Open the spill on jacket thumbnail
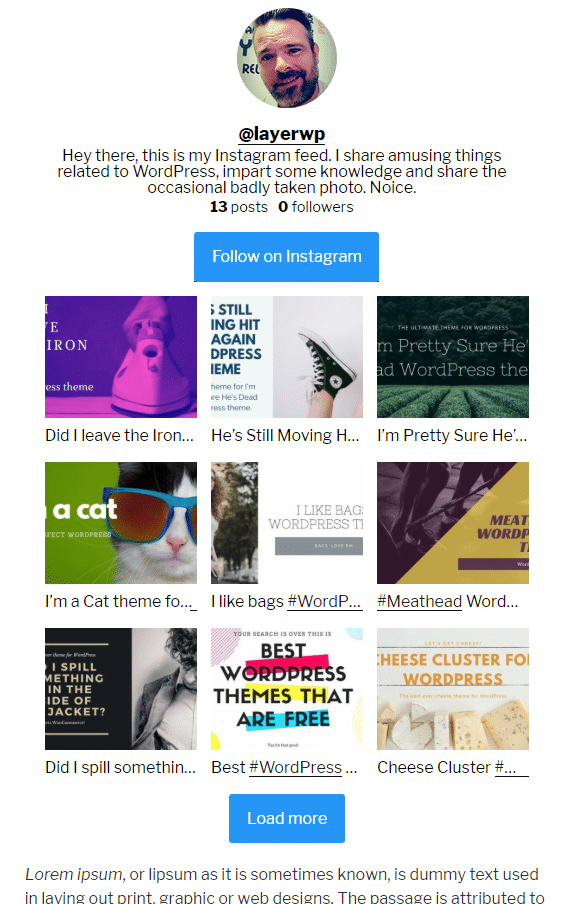This screenshot has width=577, height=904. [121, 689]
